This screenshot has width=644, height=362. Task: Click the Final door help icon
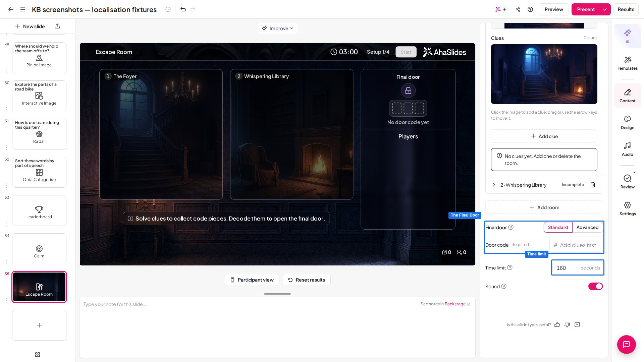tap(511, 227)
